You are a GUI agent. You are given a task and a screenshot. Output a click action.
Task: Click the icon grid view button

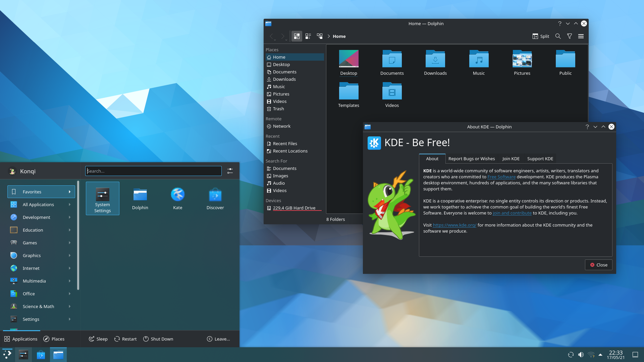297,36
